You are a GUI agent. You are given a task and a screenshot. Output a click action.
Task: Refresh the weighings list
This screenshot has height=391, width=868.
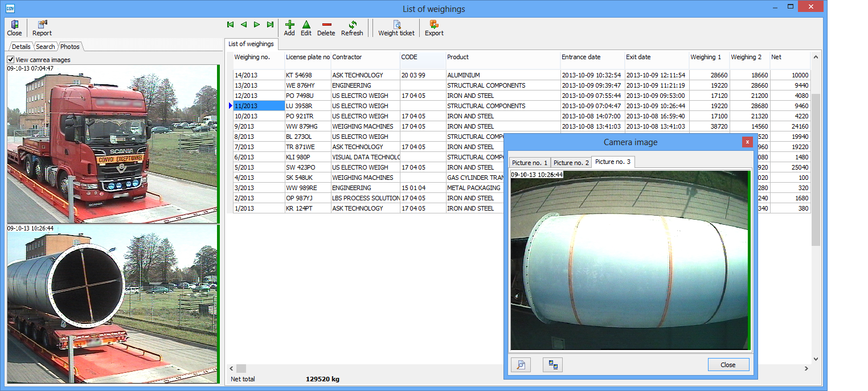[x=352, y=27]
